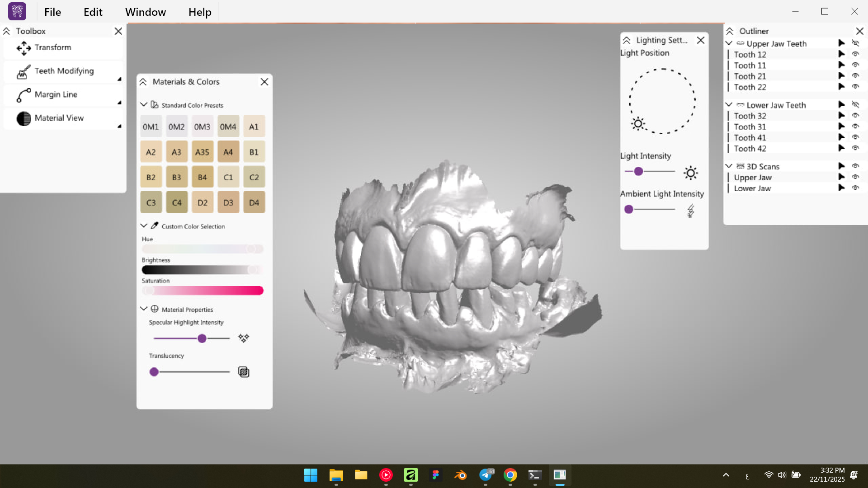Select the Transform tool icon

click(24, 48)
